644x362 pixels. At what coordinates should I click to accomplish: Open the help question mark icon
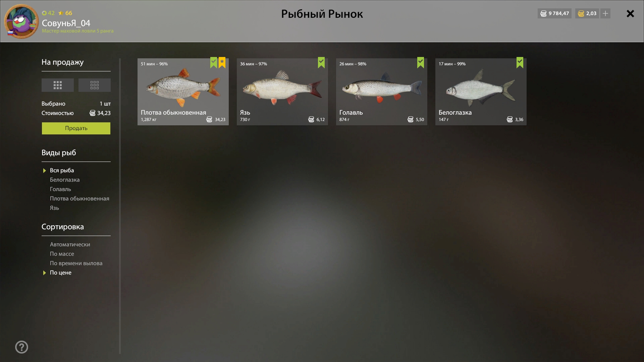click(x=22, y=347)
